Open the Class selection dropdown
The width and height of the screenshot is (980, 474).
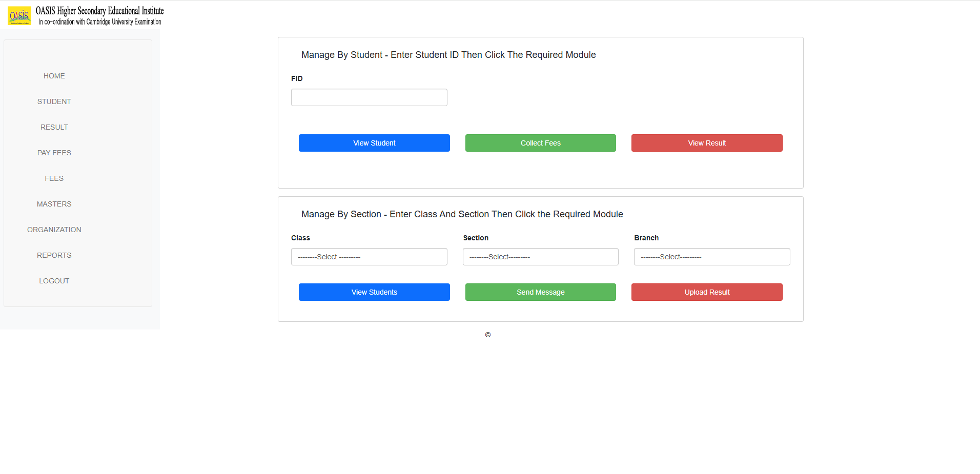click(x=369, y=256)
